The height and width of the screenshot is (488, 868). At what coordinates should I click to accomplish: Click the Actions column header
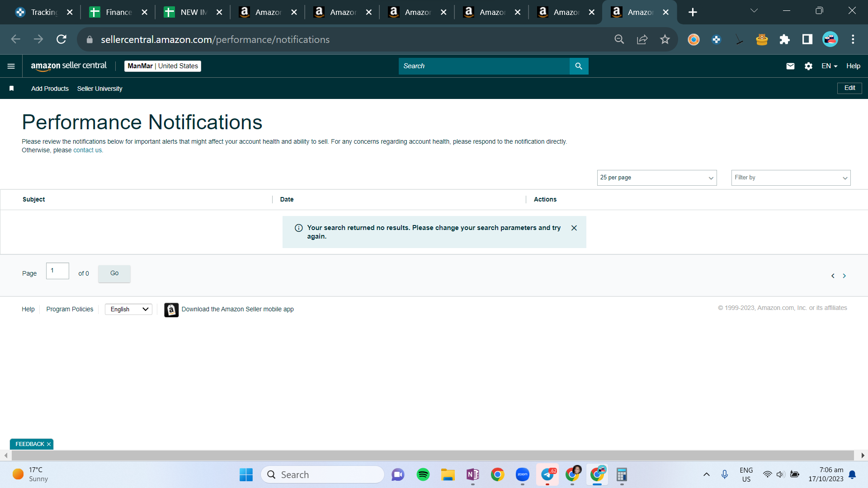pos(545,199)
